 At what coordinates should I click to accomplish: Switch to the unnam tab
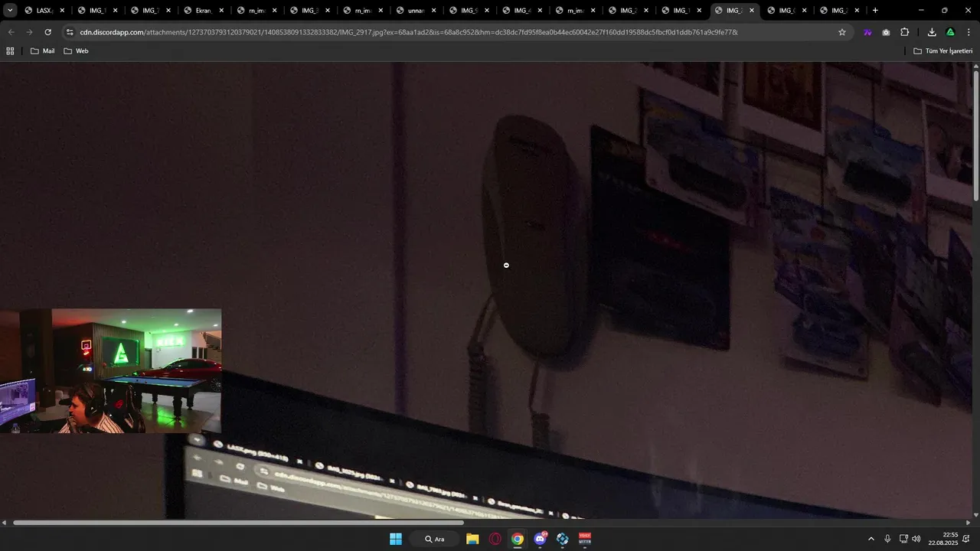pos(415,11)
